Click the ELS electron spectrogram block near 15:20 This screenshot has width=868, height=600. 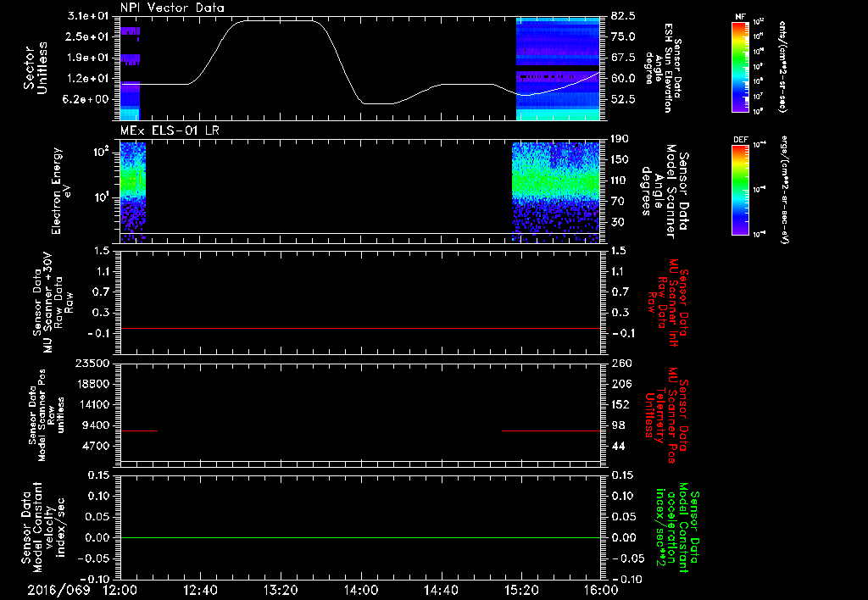pyautogui.click(x=556, y=192)
